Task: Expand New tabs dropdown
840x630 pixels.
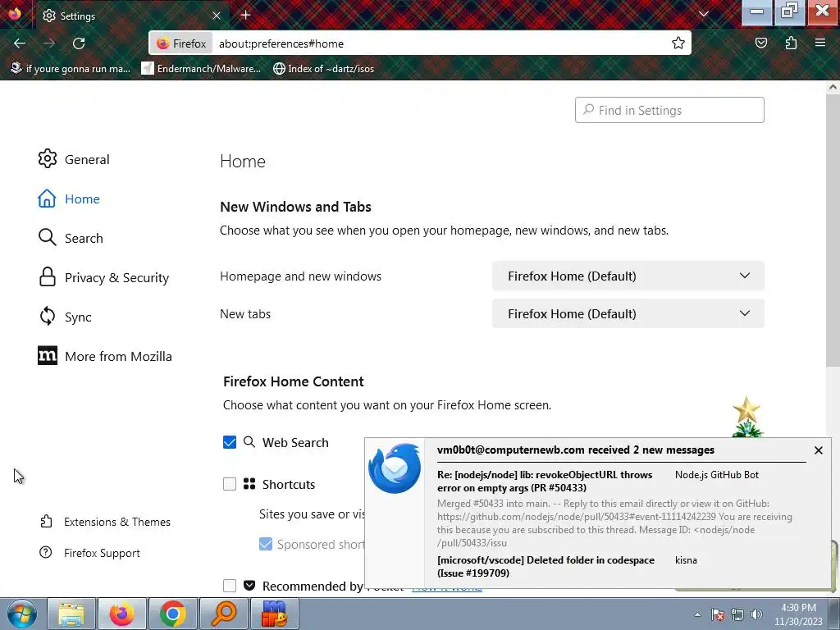Action: [628, 313]
